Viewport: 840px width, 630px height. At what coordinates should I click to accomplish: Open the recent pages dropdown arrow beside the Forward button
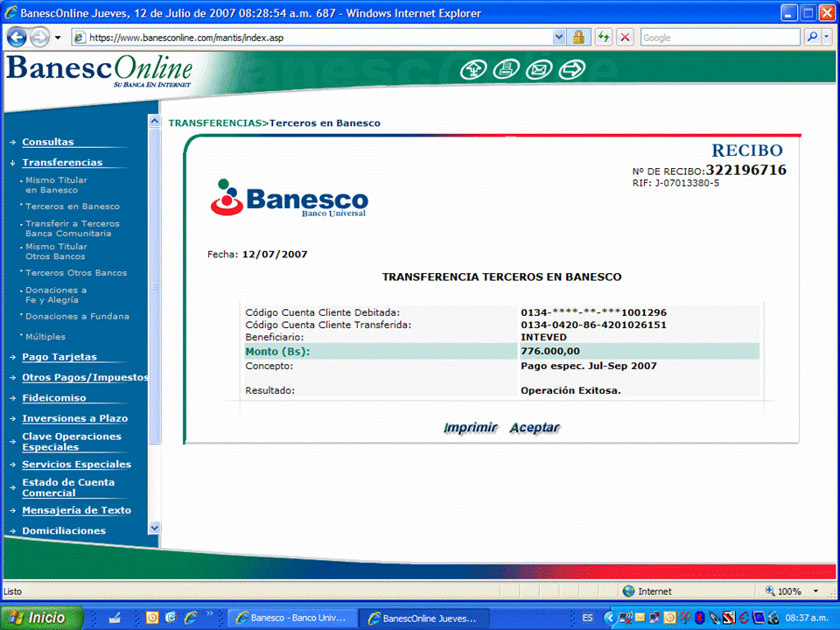click(58, 38)
